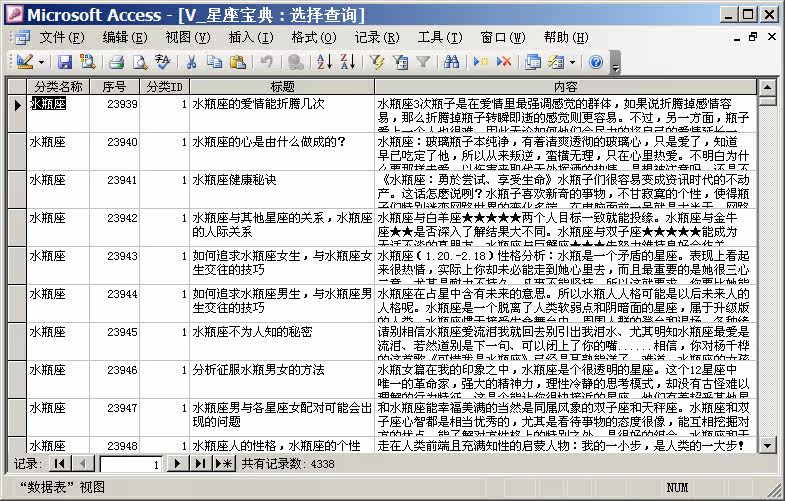The height and width of the screenshot is (501, 785).
Task: Click title cell 水瓶座不为人知的秘密
Action: [x=282, y=341]
